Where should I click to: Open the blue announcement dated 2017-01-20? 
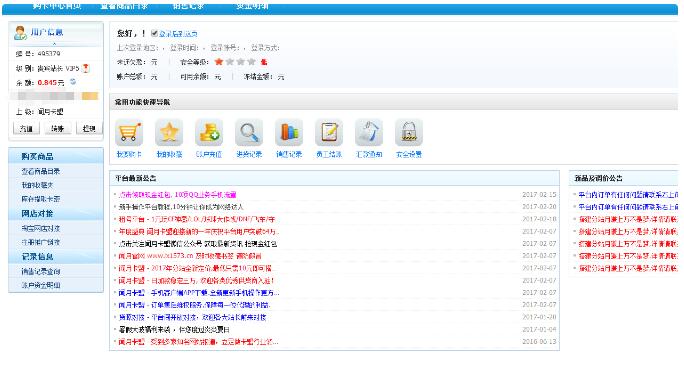(192, 317)
